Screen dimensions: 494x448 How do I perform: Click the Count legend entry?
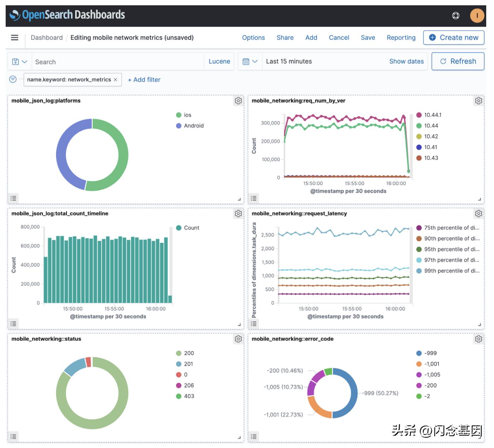coord(188,228)
